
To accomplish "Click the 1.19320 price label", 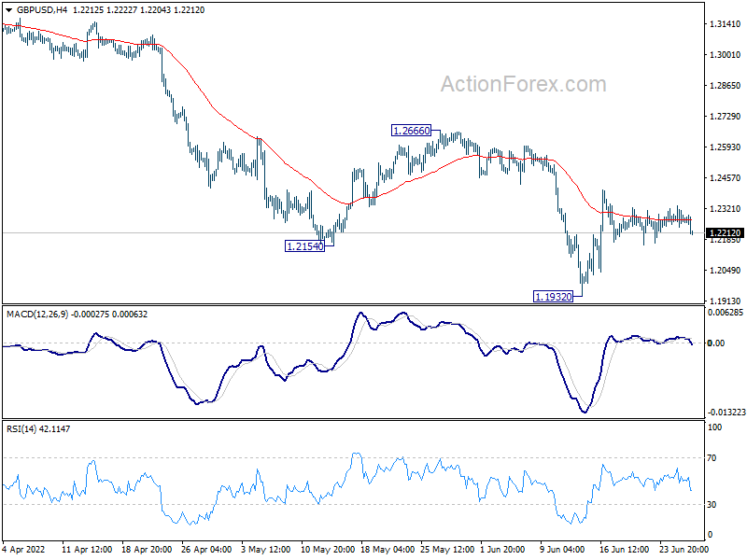I will tap(553, 297).
